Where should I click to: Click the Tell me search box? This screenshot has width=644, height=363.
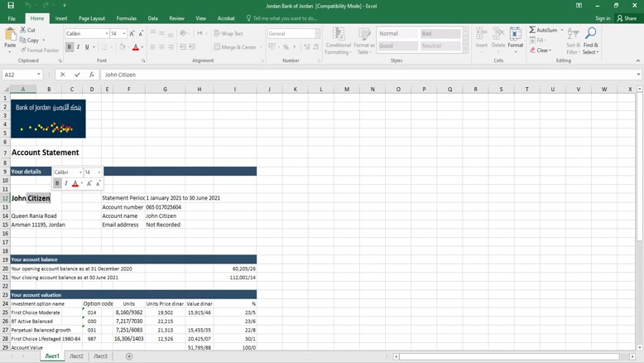point(281,18)
